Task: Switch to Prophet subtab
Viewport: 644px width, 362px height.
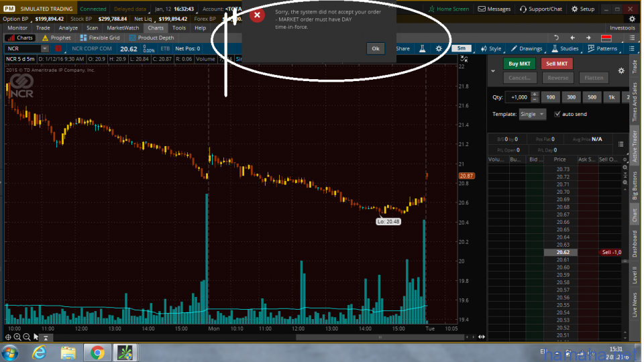Action: [56, 38]
